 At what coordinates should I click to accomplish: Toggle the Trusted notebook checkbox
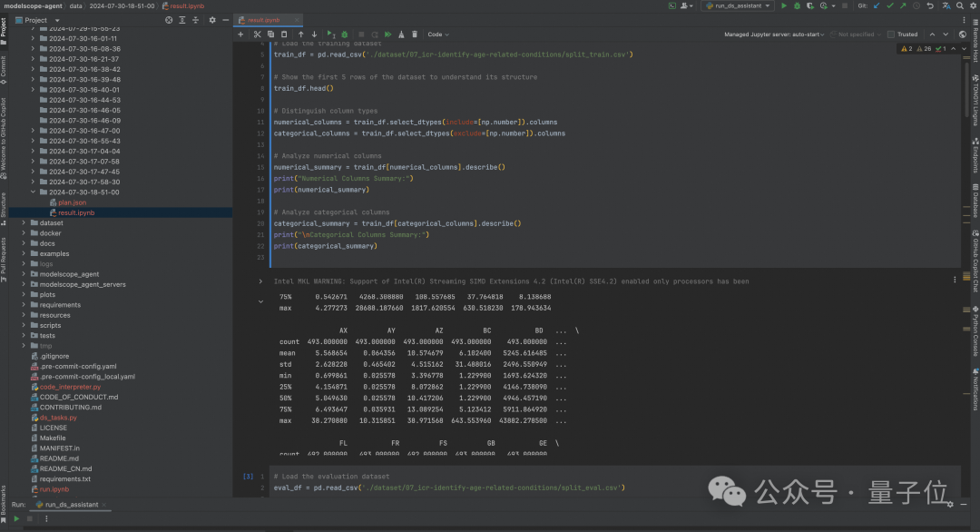[x=890, y=34]
